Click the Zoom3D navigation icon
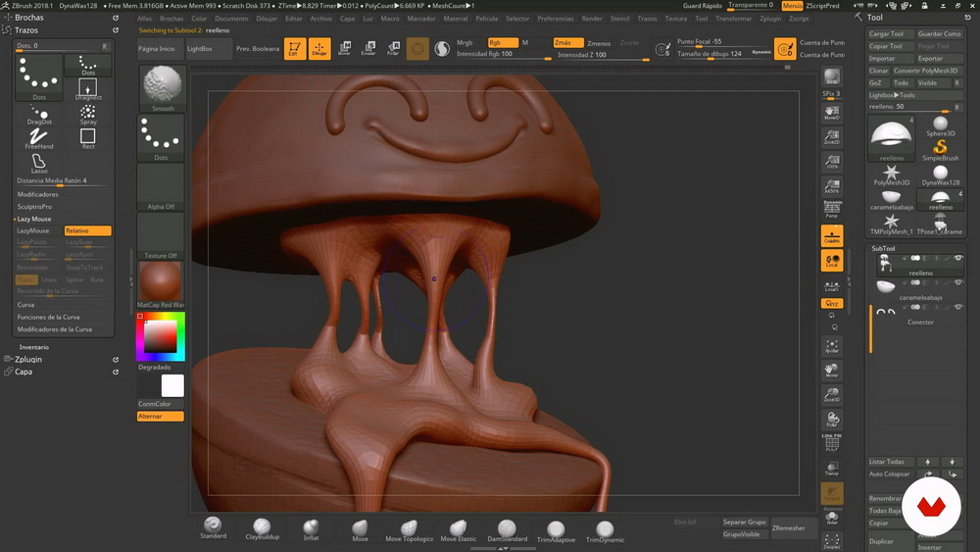This screenshot has width=980, height=552. [832, 394]
